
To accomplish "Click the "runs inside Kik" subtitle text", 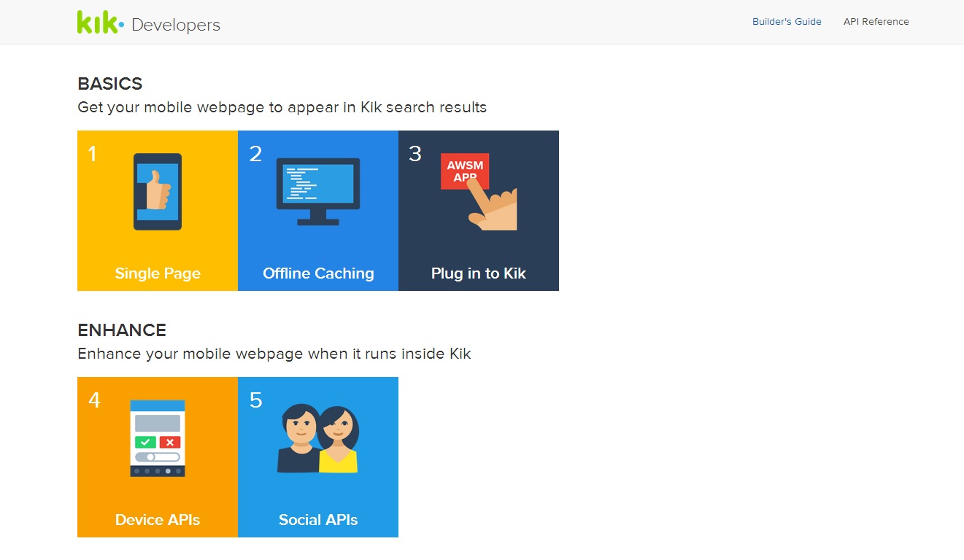I will [274, 354].
